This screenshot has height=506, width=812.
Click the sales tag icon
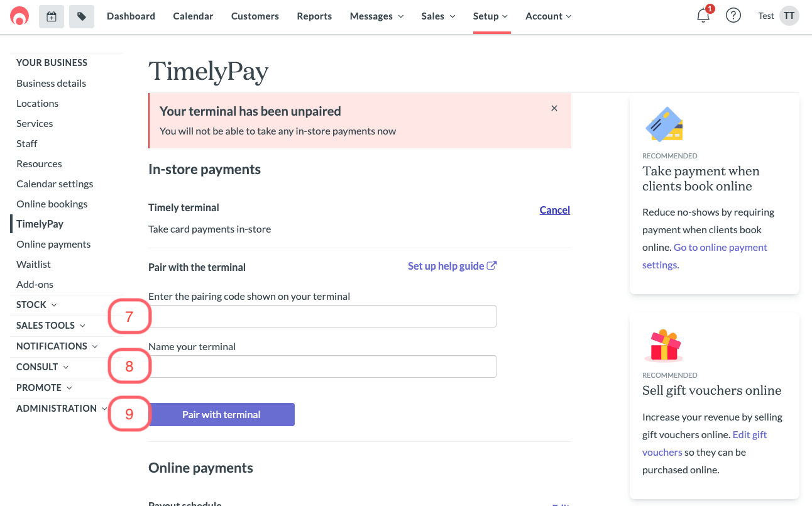tap(82, 16)
